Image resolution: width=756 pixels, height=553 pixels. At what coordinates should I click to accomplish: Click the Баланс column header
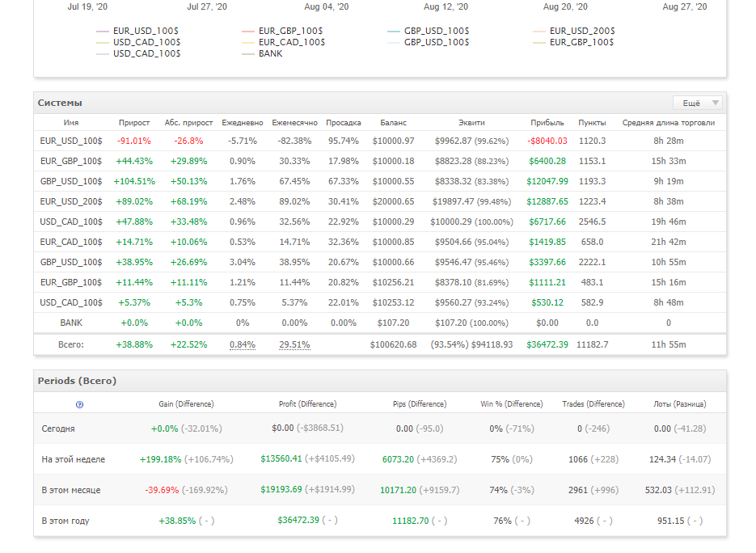(393, 122)
